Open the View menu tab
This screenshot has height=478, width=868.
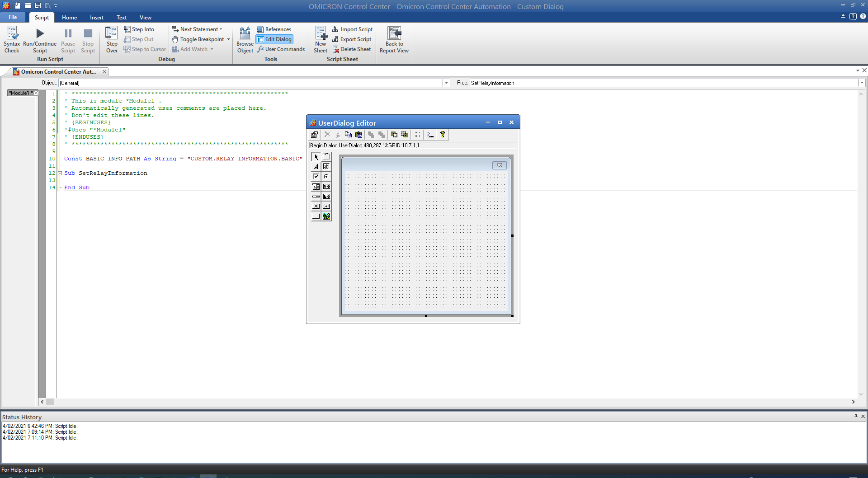point(145,17)
